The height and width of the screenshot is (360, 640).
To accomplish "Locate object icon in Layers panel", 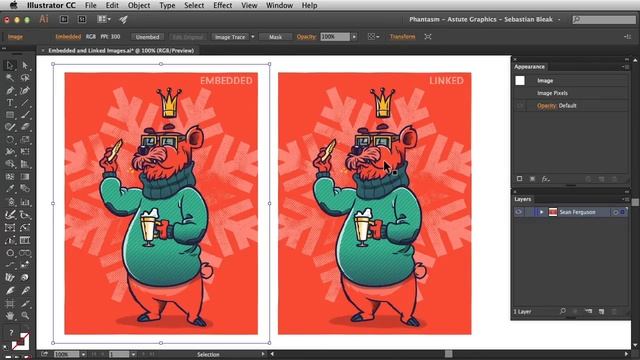I will pos(562,311).
